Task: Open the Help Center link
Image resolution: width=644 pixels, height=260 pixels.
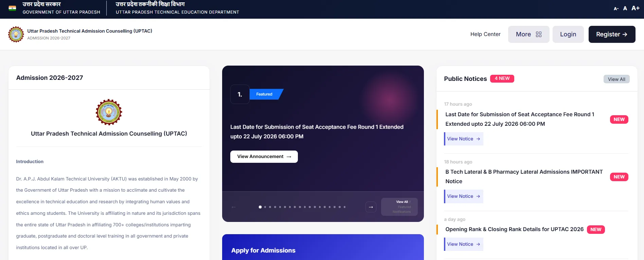Action: [x=485, y=34]
